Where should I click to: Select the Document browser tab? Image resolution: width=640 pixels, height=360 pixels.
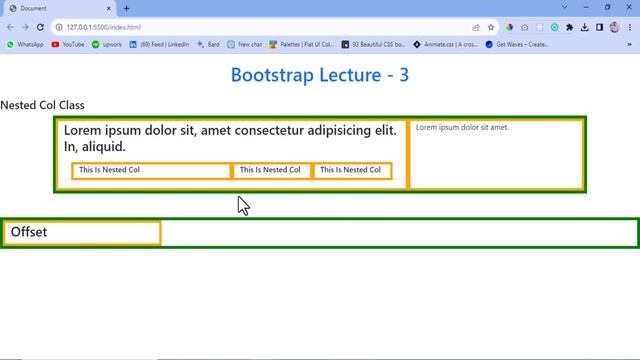tap(59, 8)
